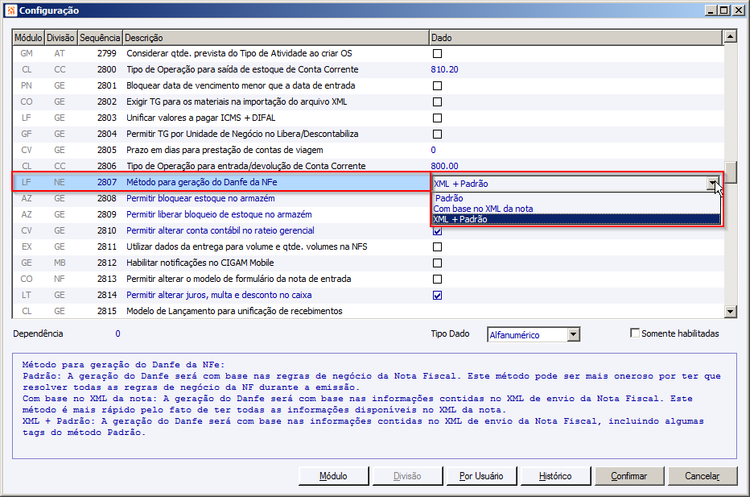This screenshot has height=497, width=750.
Task: Minimize the Configuração window
Action: click(x=711, y=10)
